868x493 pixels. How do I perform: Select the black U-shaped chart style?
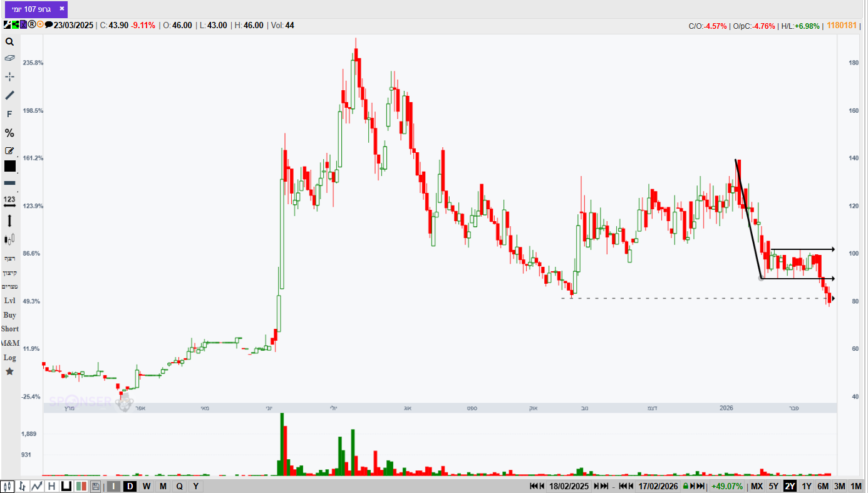(x=66, y=486)
